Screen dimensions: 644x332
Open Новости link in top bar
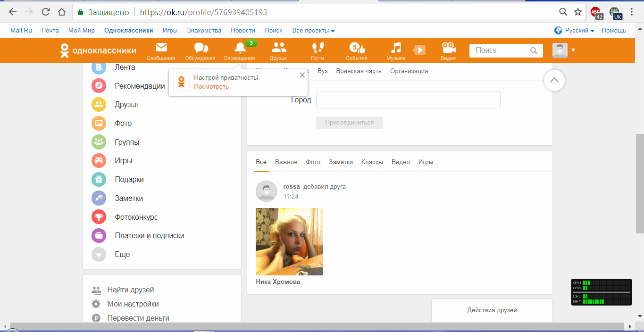pyautogui.click(x=243, y=30)
